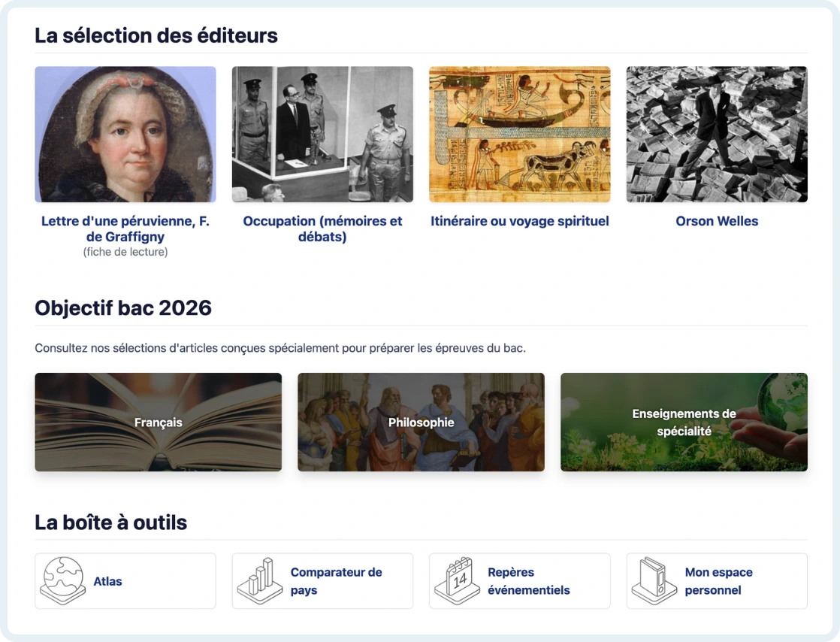Image resolution: width=840 pixels, height=642 pixels.
Task: Click the Comparateur de pays bar chart icon
Action: pos(259,580)
